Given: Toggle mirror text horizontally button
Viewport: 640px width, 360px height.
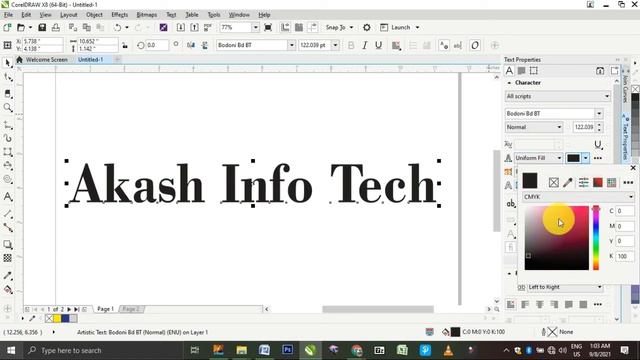Looking at the screenshot, I should (x=191, y=45).
